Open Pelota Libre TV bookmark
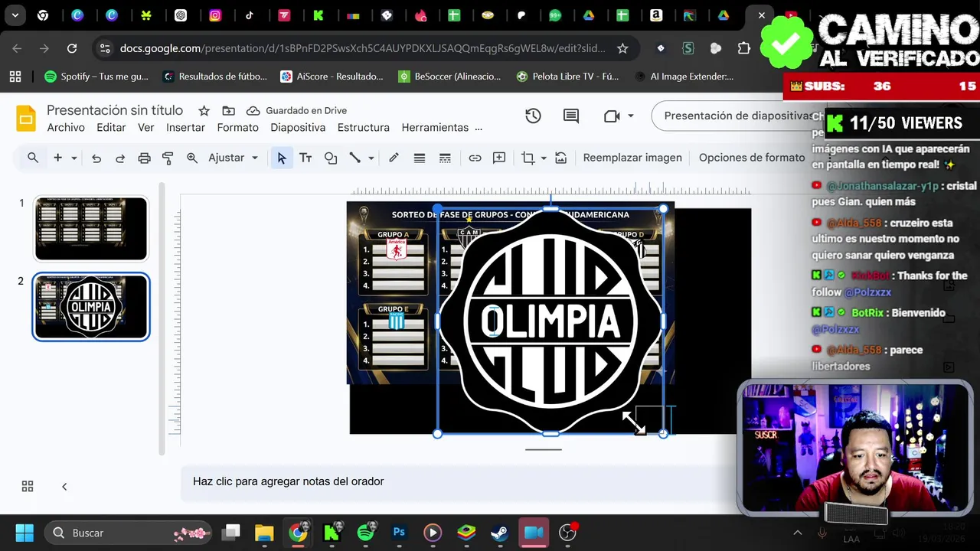This screenshot has width=980, height=551. (567, 77)
